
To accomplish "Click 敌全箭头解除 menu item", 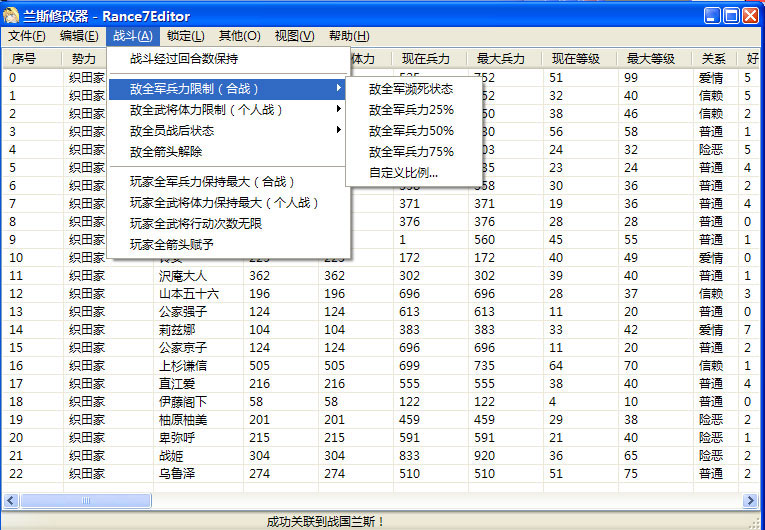I will pos(166,152).
